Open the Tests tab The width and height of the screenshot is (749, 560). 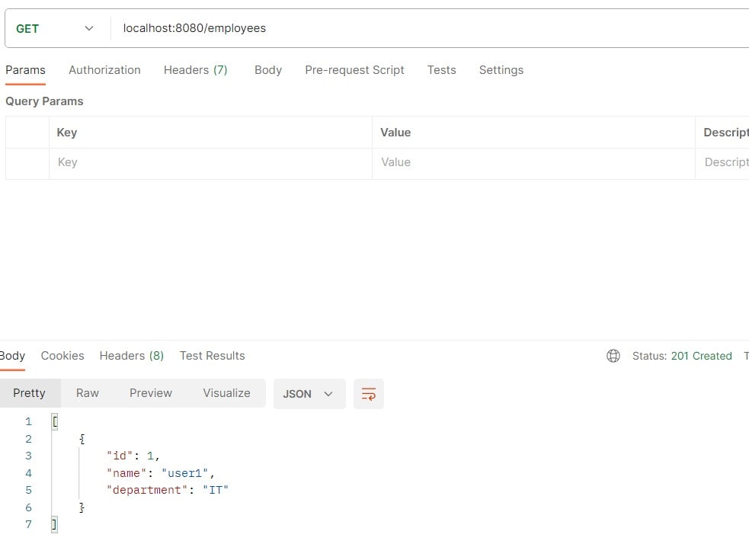(441, 70)
